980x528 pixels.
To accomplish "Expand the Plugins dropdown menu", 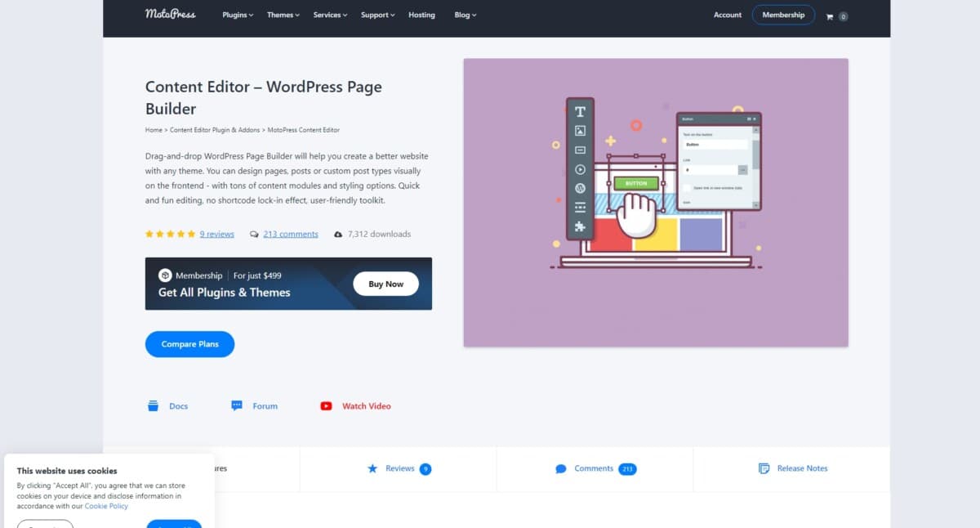I will coord(238,15).
